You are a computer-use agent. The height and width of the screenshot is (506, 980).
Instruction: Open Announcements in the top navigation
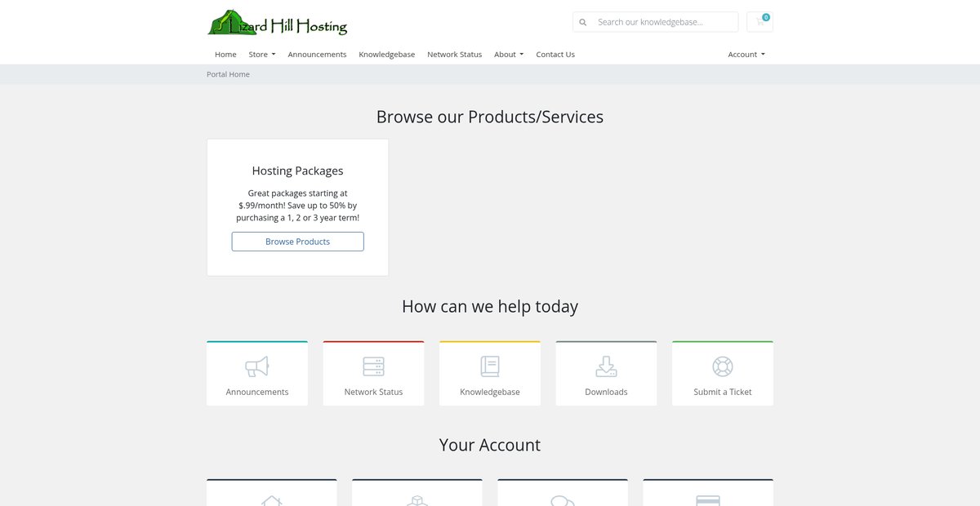point(317,55)
